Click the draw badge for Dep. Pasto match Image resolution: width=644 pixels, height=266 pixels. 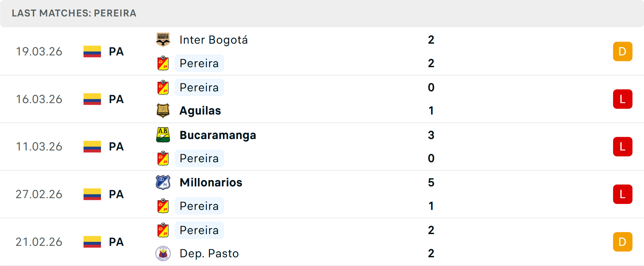tap(623, 242)
